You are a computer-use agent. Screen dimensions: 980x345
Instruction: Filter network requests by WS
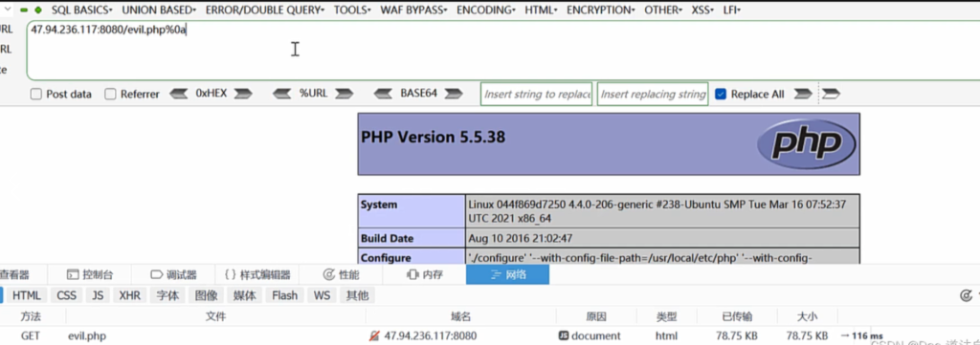(322, 295)
